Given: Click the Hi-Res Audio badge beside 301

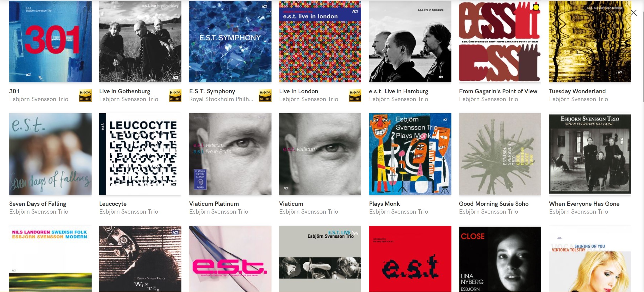Looking at the screenshot, I should pyautogui.click(x=85, y=96).
